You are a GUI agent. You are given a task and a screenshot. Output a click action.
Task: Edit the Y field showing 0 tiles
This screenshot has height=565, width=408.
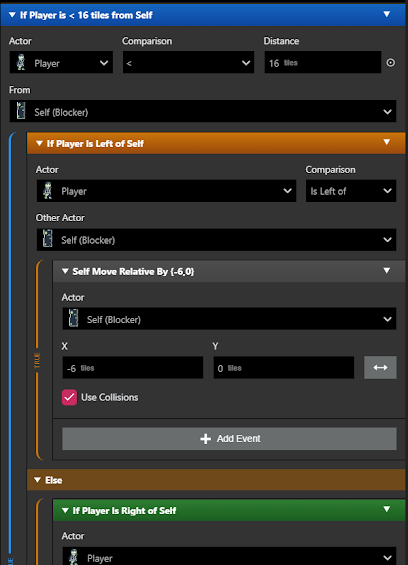coord(284,368)
